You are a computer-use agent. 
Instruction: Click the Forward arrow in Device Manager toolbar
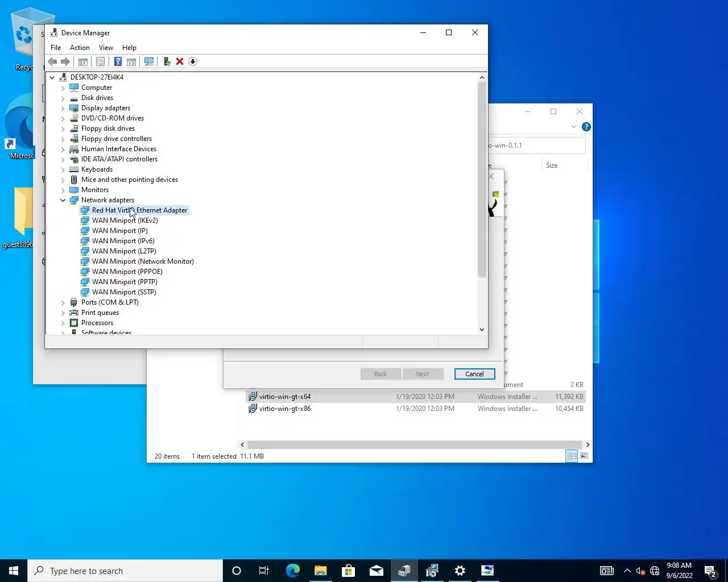65,61
